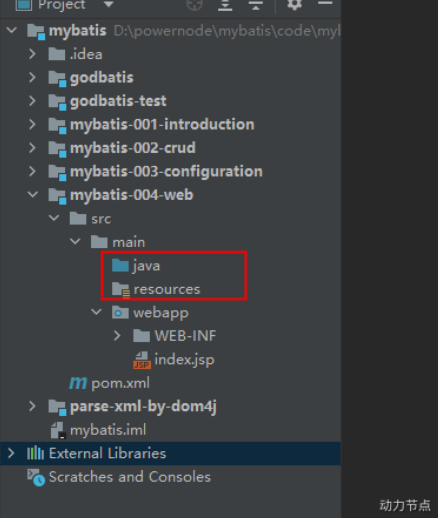Viewport: 438px width, 518px height.
Task: Click the src folder icon
Action: [78, 218]
